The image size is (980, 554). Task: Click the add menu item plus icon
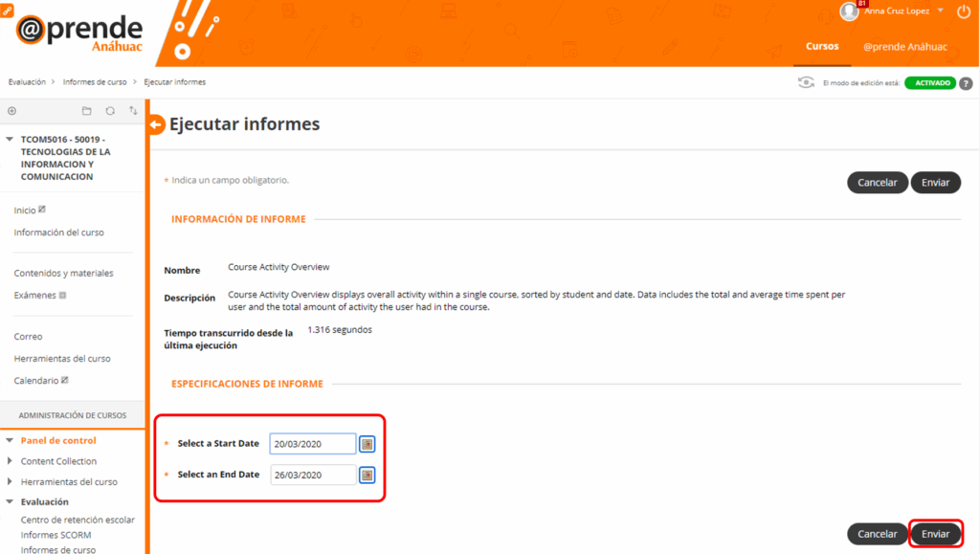pyautogui.click(x=11, y=111)
